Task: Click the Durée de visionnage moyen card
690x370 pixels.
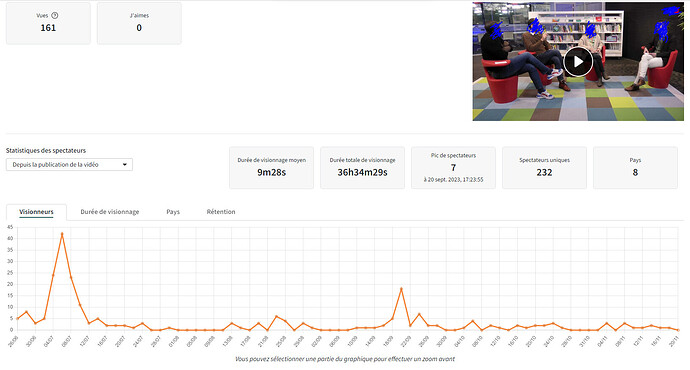Action: 272,168
